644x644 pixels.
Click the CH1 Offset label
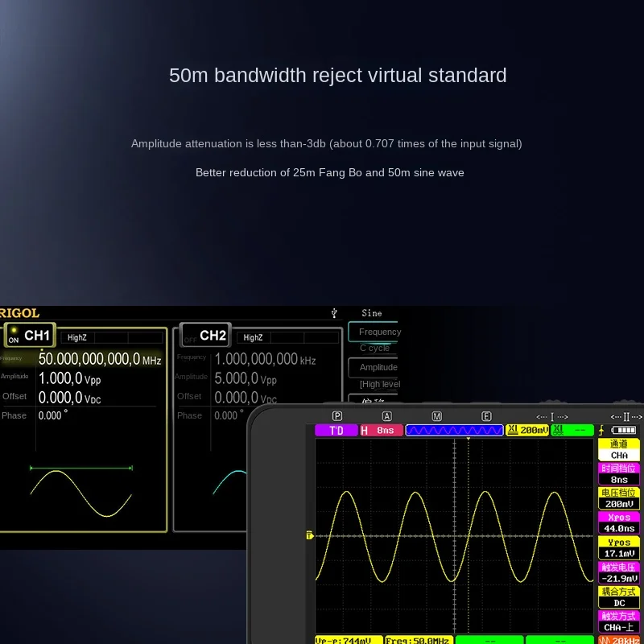point(14,396)
